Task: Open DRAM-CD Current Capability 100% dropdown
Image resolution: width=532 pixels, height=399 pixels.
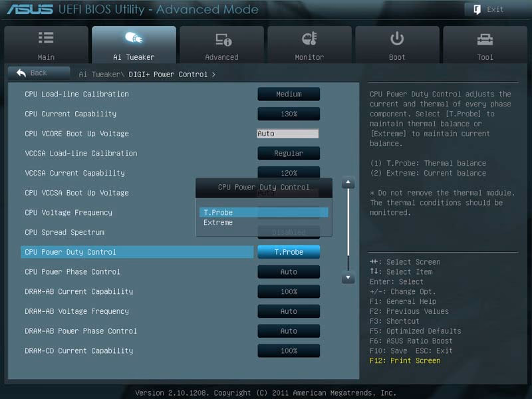Action: pos(289,350)
